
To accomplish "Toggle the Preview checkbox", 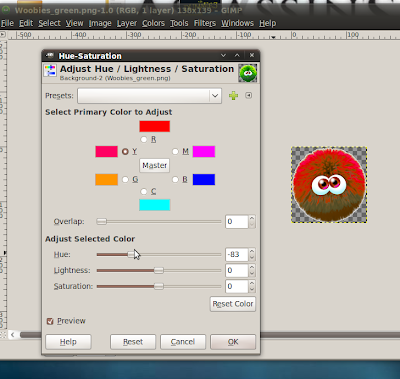I will pos(50,321).
